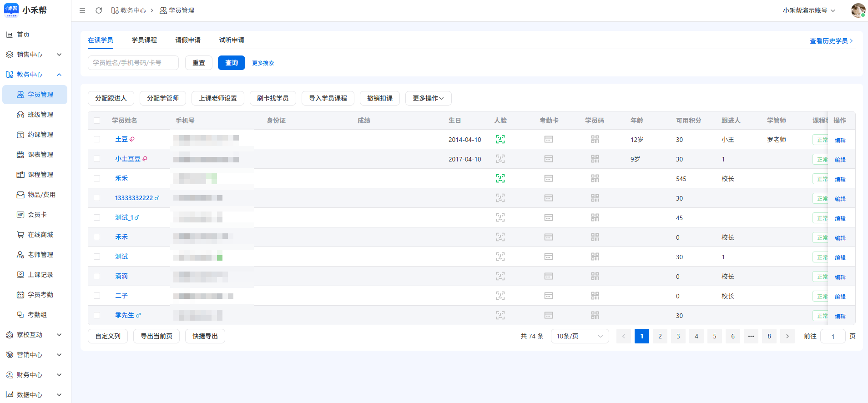Expand the 更多操作 dropdown
Image resolution: width=868 pixels, height=403 pixels.
(428, 98)
